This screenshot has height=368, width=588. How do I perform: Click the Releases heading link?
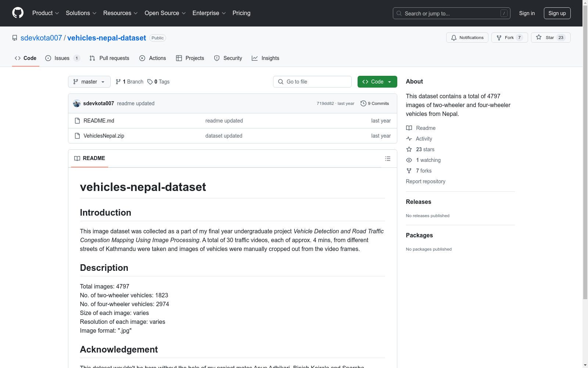[419, 202]
